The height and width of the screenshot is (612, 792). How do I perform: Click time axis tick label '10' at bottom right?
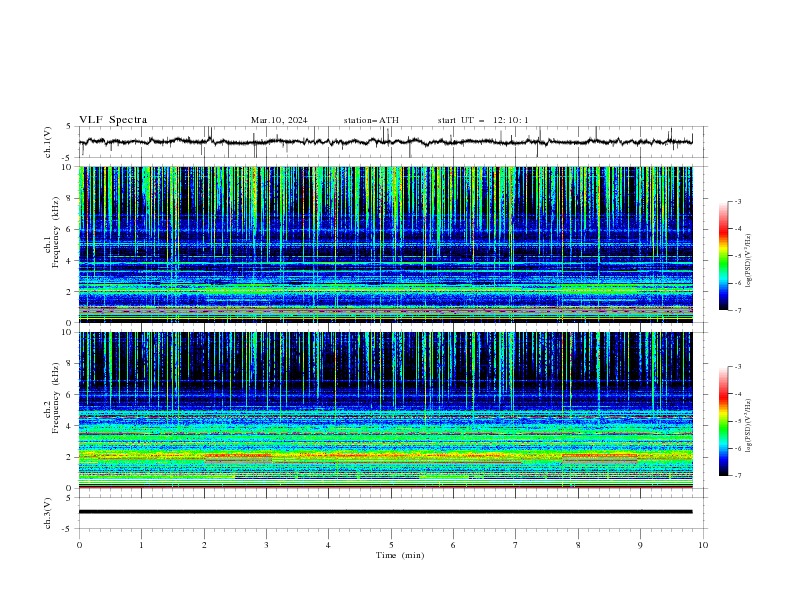(703, 545)
